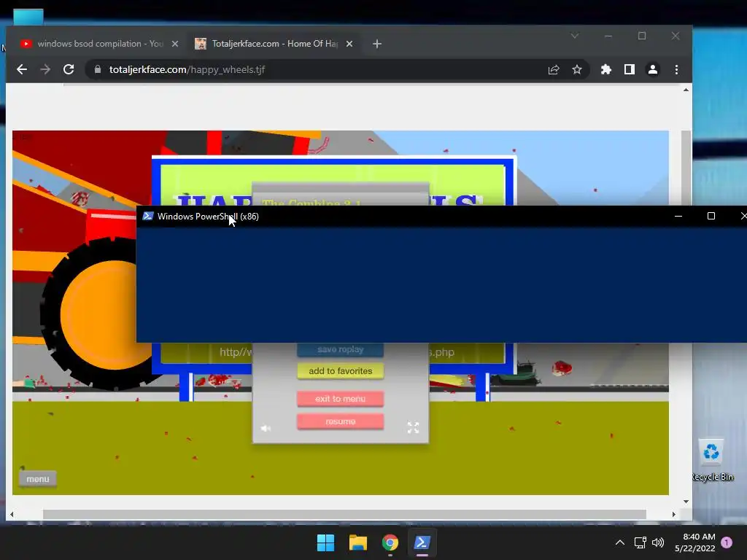
Task: Open volume tray icon
Action: pos(658,542)
